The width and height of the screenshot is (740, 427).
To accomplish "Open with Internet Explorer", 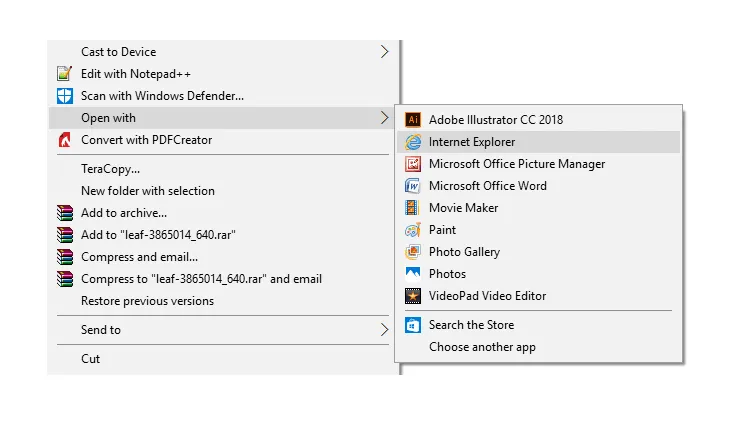I will pos(538,142).
